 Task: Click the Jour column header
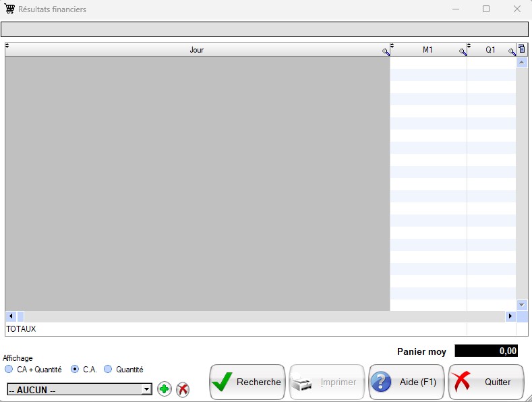point(196,50)
